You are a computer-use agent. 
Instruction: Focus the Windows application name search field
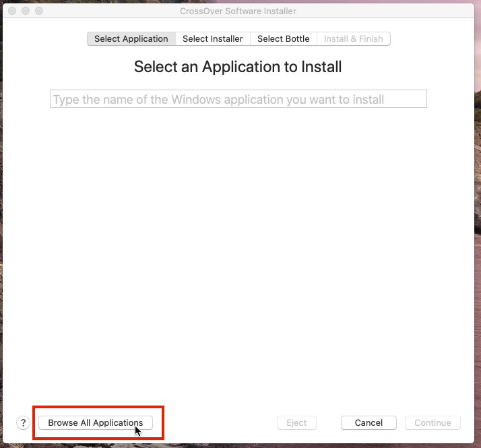click(x=238, y=99)
